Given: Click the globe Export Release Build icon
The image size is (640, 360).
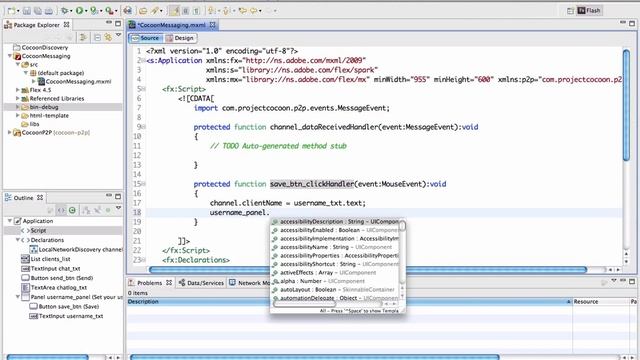Looking at the screenshot, I should coord(127,11).
